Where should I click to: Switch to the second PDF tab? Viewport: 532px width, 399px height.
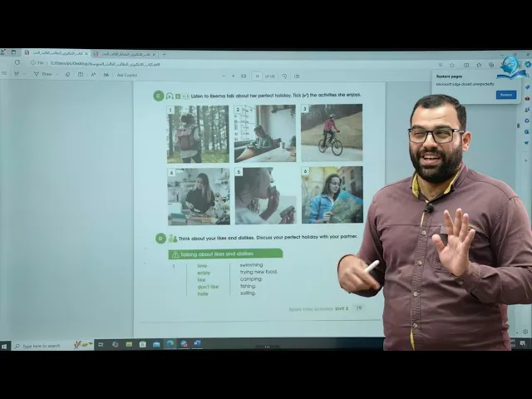(125, 54)
